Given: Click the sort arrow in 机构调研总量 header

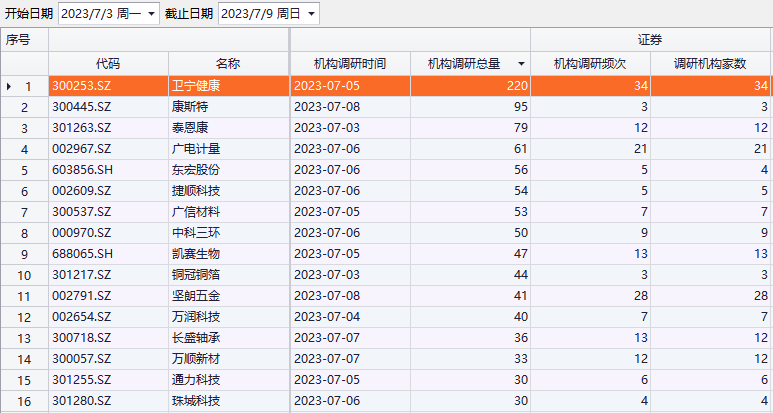Looking at the screenshot, I should pyautogui.click(x=521, y=64).
